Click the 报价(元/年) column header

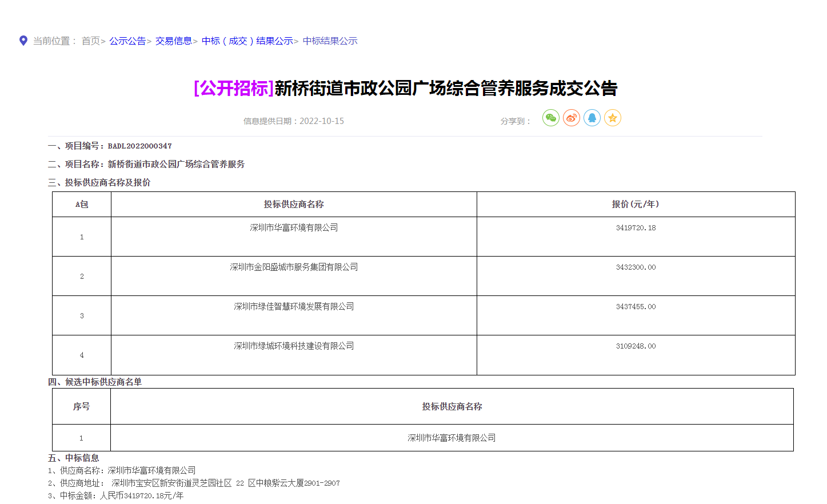point(636,205)
